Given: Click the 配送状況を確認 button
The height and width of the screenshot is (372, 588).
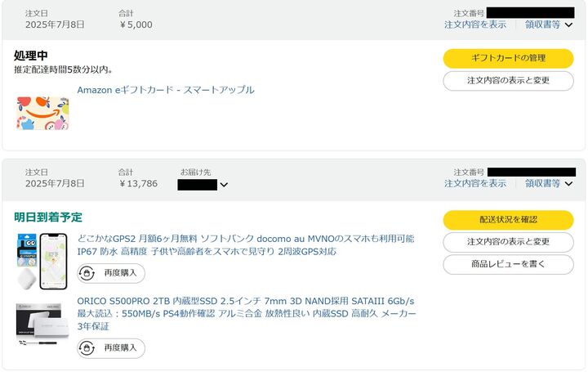Looking at the screenshot, I should (x=508, y=220).
